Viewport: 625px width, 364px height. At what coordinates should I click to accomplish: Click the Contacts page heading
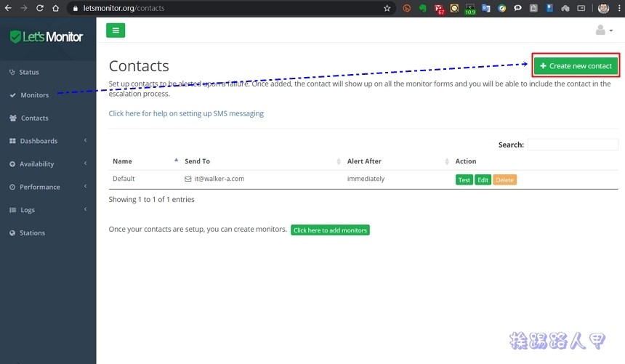click(139, 66)
